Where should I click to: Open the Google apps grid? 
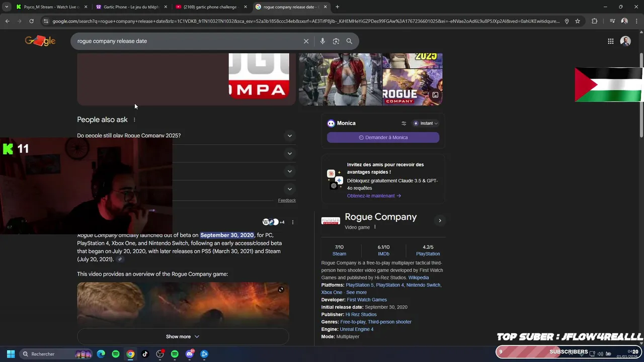click(x=610, y=41)
